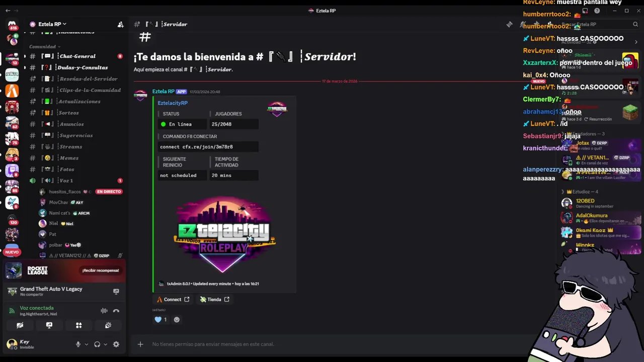Select member AdalOkumura in member list
The height and width of the screenshot is (362, 644).
[x=601, y=218]
